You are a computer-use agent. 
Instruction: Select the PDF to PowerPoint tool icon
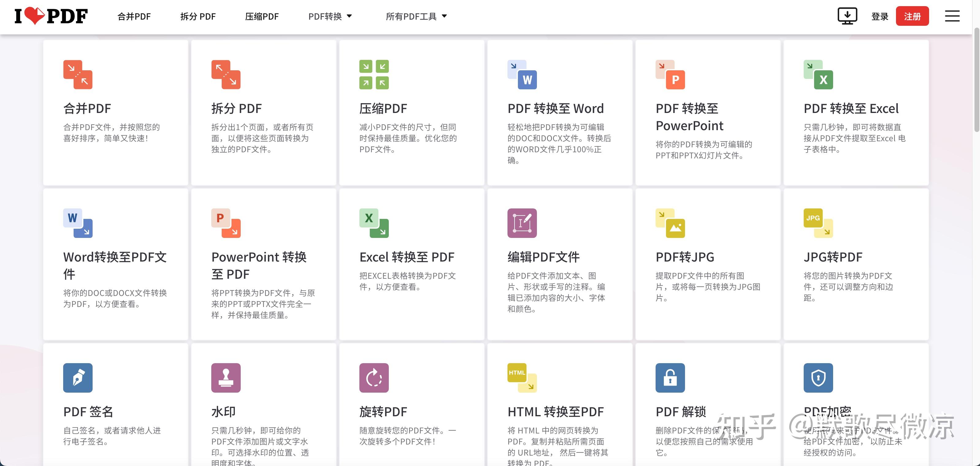[x=670, y=74]
